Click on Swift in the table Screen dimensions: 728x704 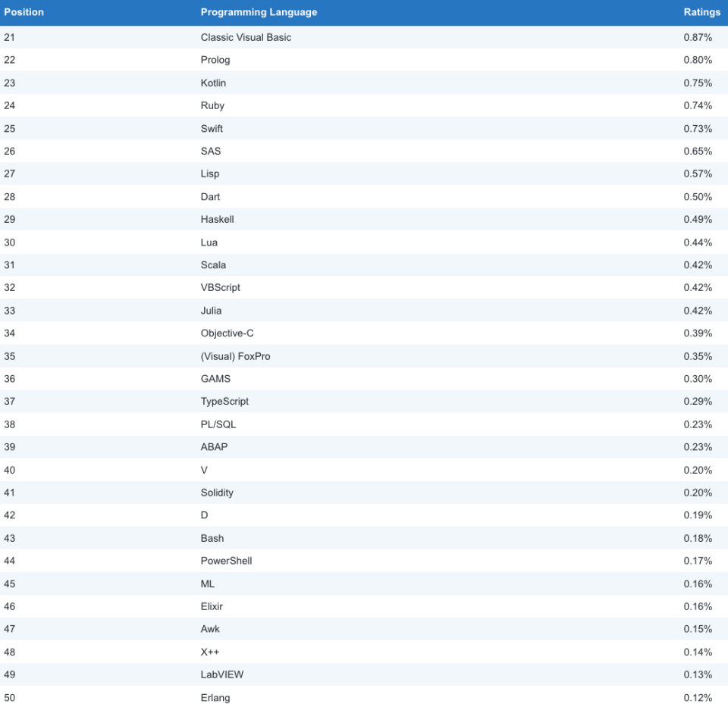212,129
